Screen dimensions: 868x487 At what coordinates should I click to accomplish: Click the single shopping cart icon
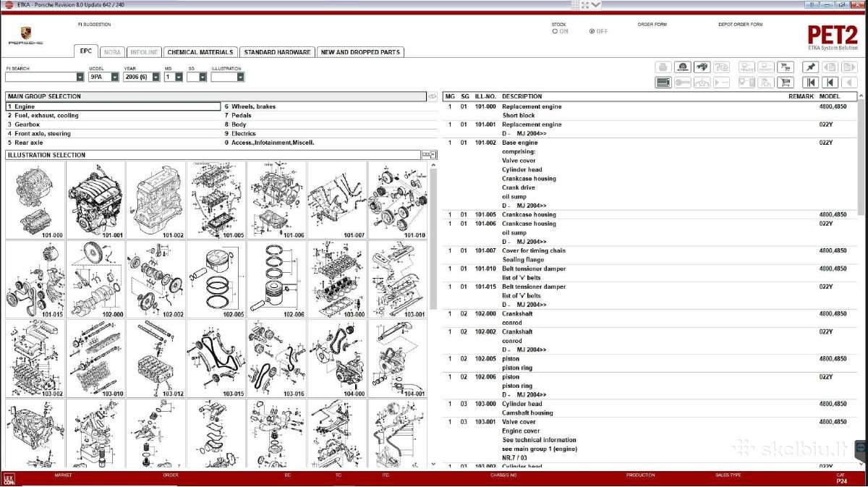(x=785, y=82)
